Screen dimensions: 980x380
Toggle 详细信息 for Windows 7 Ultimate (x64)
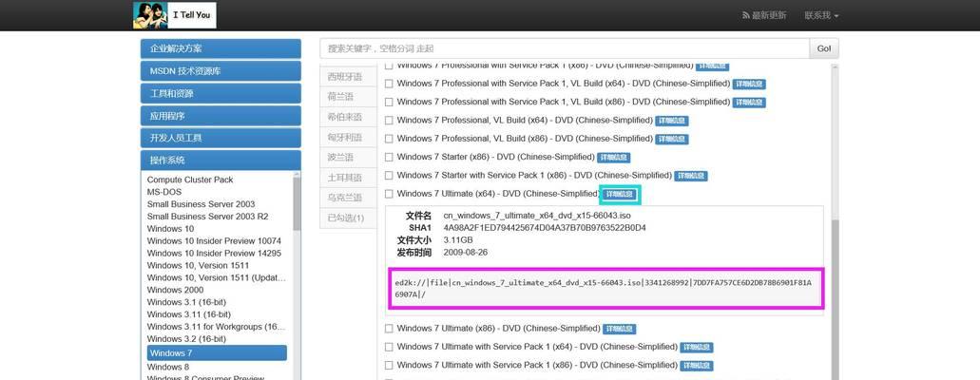[620, 195]
